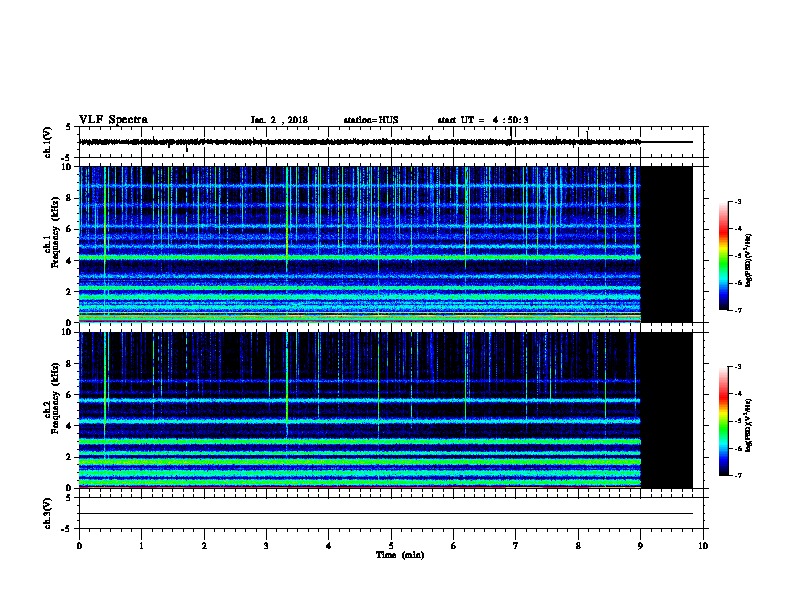This screenshot has height=612, width=792.
Task: Click time axis tick label "3"
Action: point(266,545)
